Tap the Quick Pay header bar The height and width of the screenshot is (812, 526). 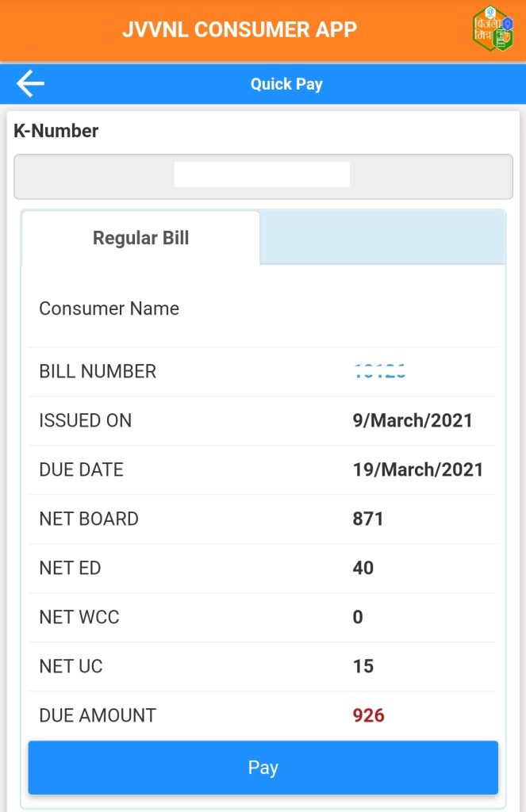coord(286,82)
